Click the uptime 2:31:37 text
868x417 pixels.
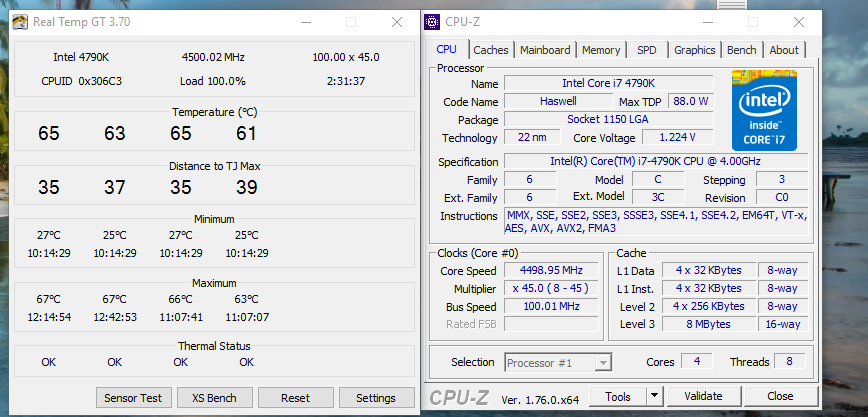pyautogui.click(x=346, y=81)
